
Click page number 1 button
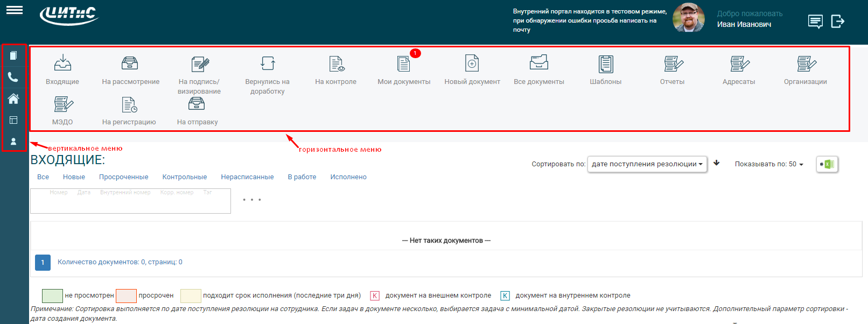coord(43,262)
